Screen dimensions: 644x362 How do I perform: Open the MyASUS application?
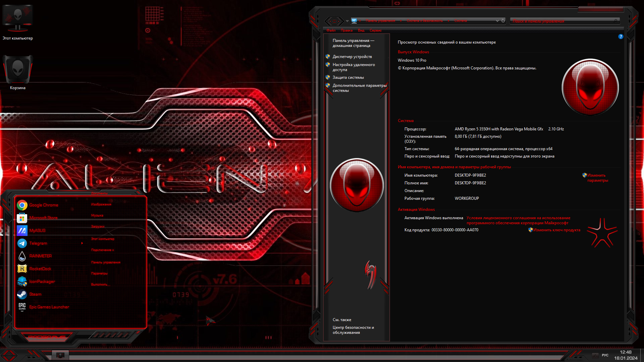click(x=37, y=230)
